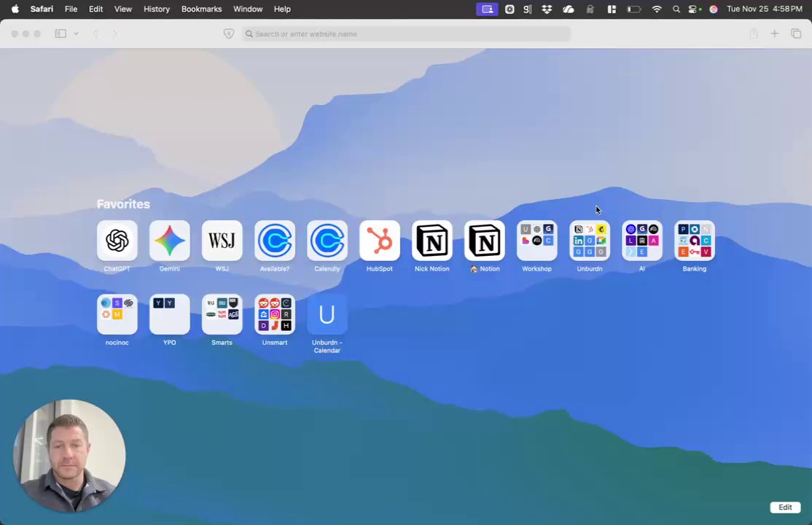The width and height of the screenshot is (812, 525).
Task: Open the Bookmarks menu
Action: click(201, 9)
